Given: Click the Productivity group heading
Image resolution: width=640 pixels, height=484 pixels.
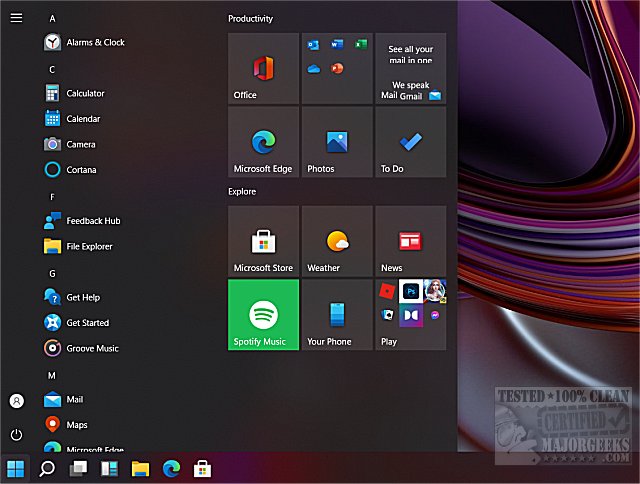Looking at the screenshot, I should (x=250, y=19).
